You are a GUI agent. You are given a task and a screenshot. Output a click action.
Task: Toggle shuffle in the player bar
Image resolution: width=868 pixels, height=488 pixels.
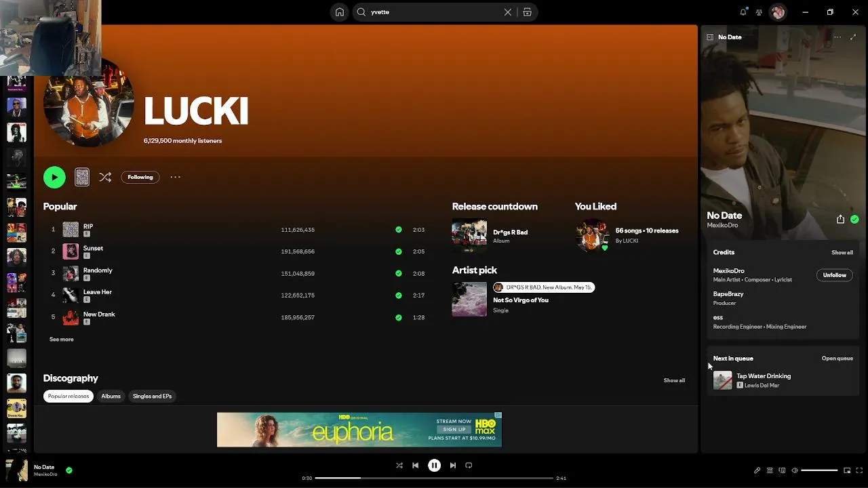pyautogui.click(x=399, y=466)
